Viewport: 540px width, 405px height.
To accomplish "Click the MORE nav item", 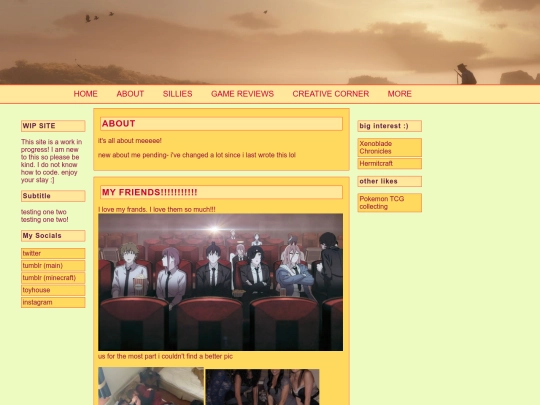I will pos(399,94).
